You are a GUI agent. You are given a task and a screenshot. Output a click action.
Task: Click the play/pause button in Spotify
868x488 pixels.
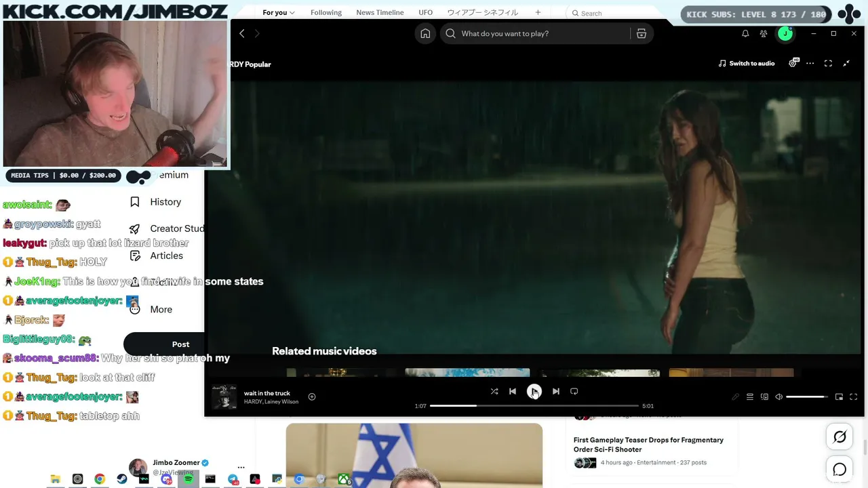534,392
